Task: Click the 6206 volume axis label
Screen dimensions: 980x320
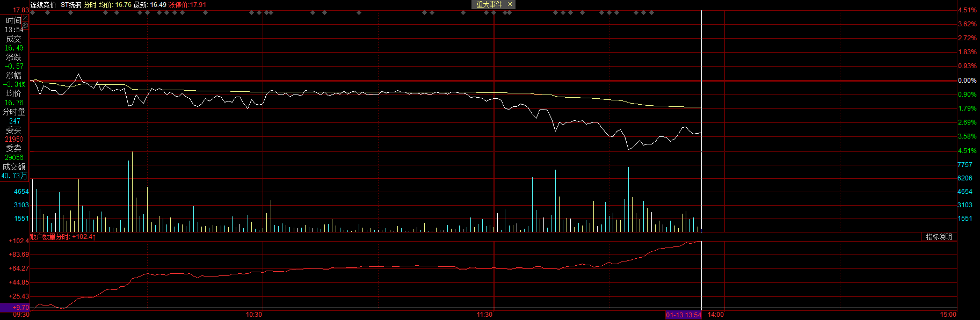Action: click(x=965, y=178)
